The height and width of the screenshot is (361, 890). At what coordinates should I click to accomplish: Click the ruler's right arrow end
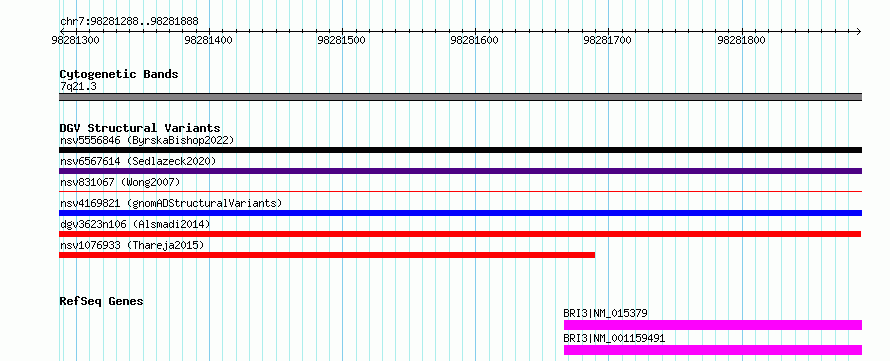pos(859,31)
